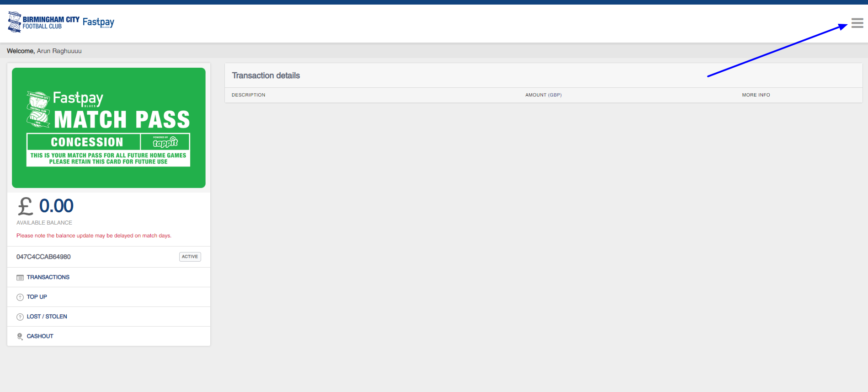Open the TOP UP link

coord(37,297)
